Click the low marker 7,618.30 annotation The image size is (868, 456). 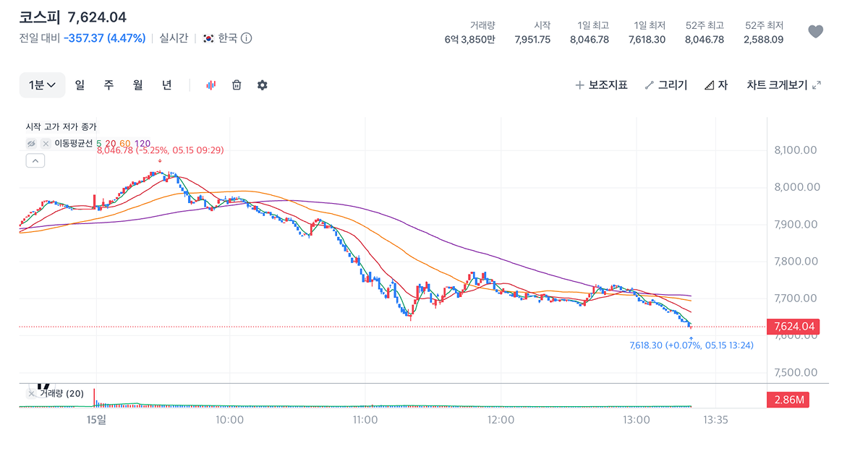coord(692,345)
